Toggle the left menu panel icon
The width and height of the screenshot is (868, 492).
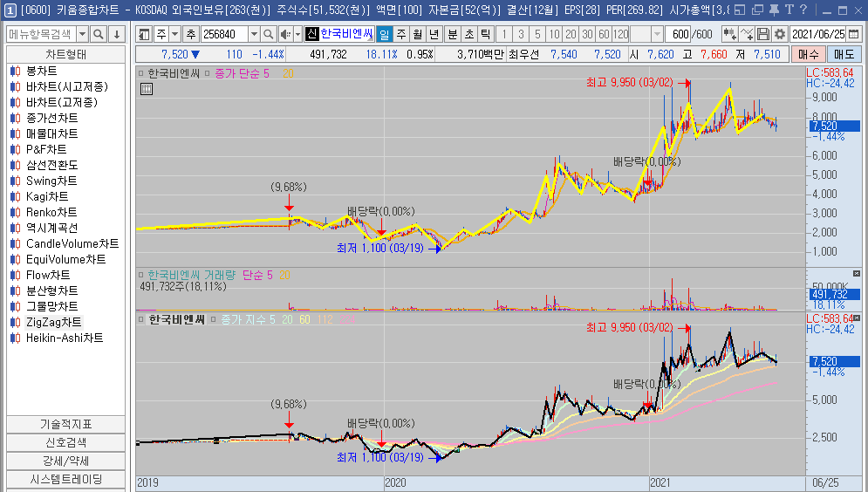pyautogui.click(x=144, y=34)
